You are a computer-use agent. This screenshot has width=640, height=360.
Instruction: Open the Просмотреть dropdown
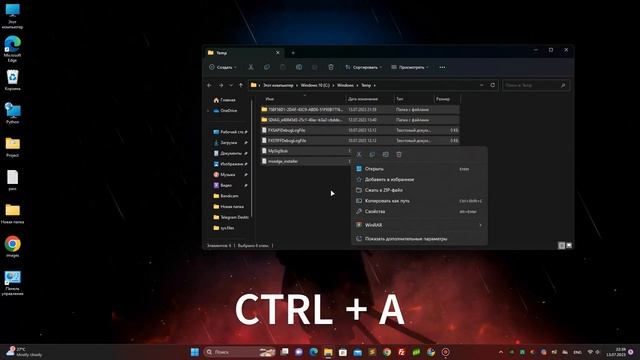point(410,67)
